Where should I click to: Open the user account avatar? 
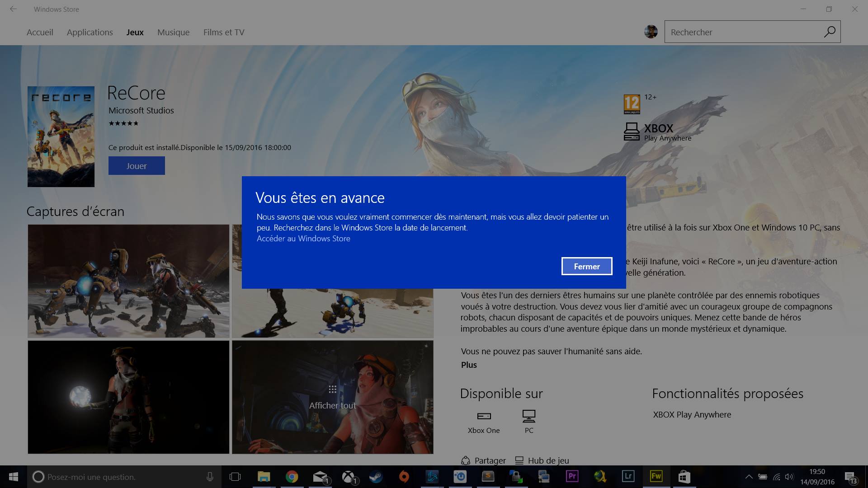651,32
